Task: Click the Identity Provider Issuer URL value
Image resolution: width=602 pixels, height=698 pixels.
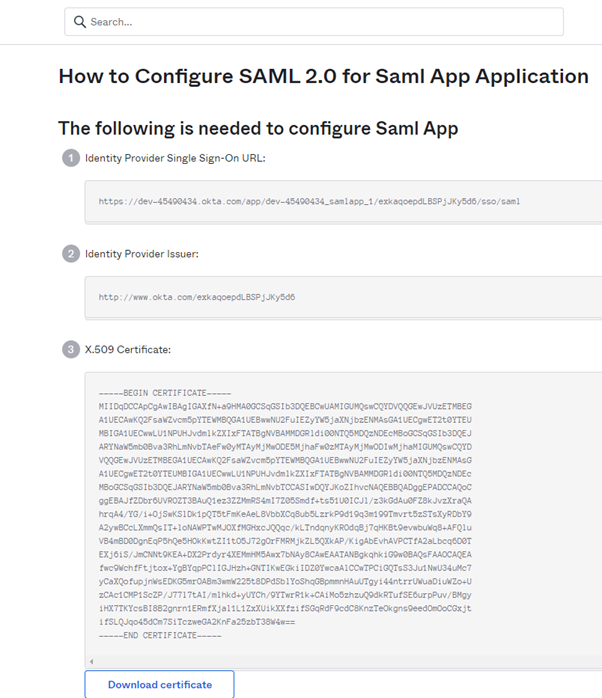Action: point(197,297)
